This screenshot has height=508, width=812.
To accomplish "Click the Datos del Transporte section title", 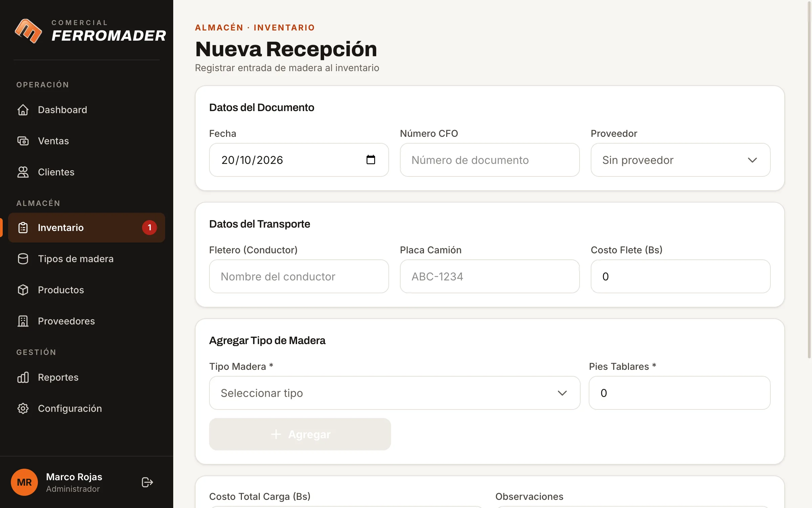I will tap(260, 224).
